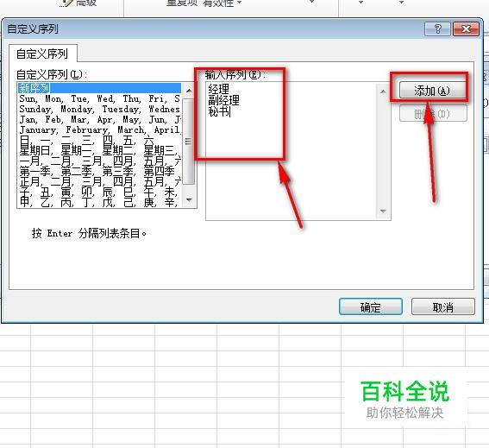Click the 秘书 line in 输入序列
This screenshot has height=448, width=489.
pos(218,111)
